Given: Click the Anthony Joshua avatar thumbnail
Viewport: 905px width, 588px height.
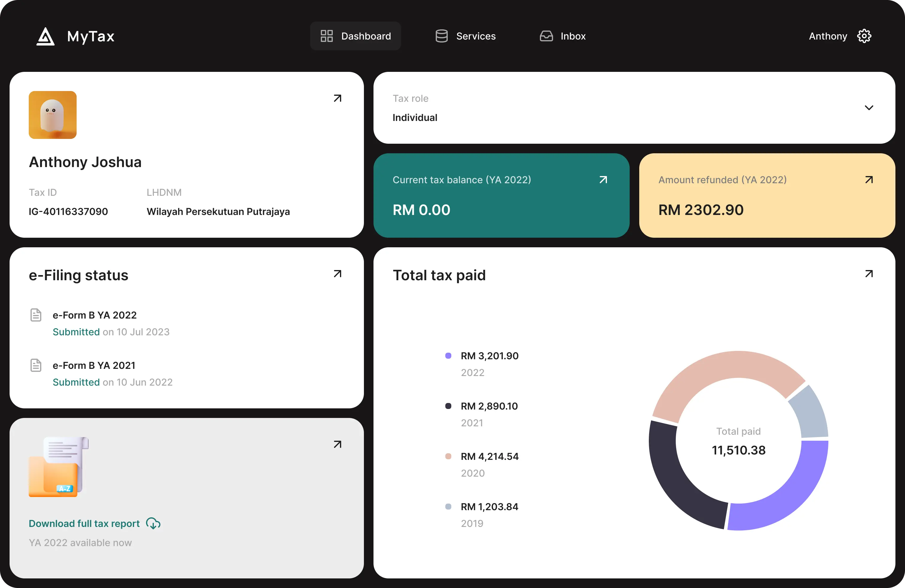Looking at the screenshot, I should [52, 115].
